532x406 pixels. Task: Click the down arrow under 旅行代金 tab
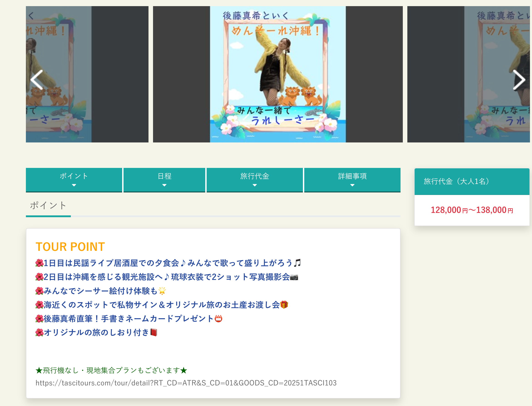255,185
